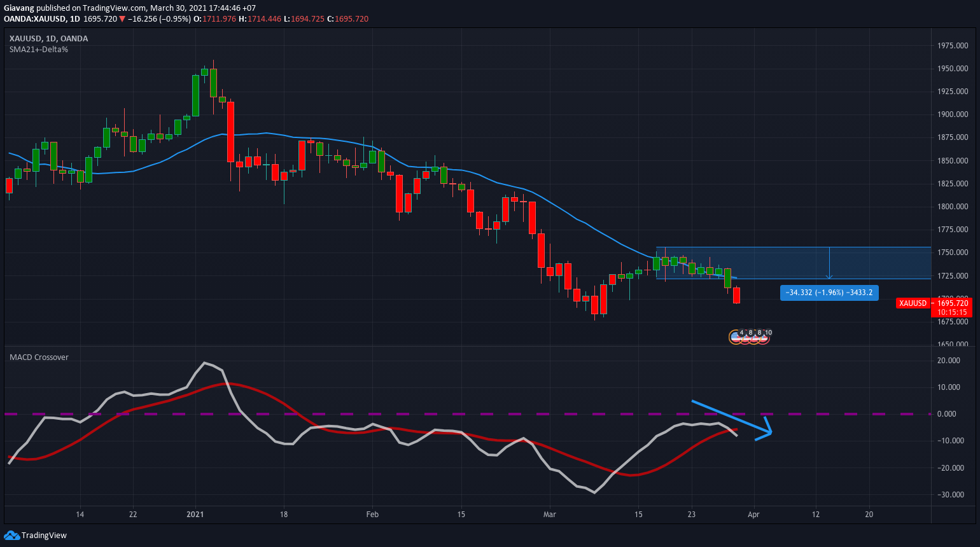
Task: Click the 2021 label on time axis
Action: (195, 515)
